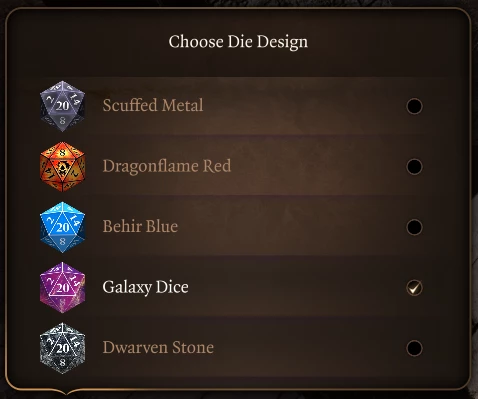Click the Scuffed Metal gray d20 icon
Screen dimensions: 478x399
62,106
